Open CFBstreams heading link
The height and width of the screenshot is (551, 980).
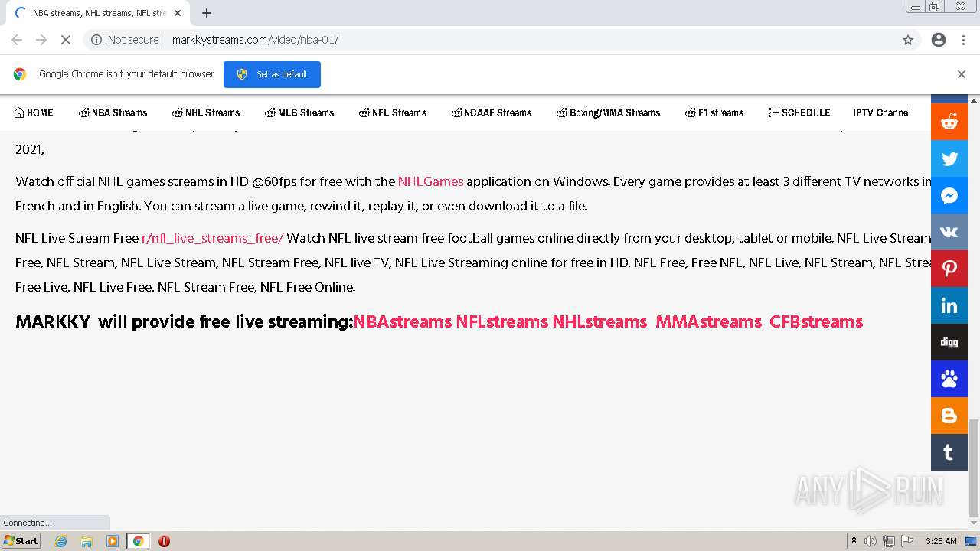click(x=816, y=321)
